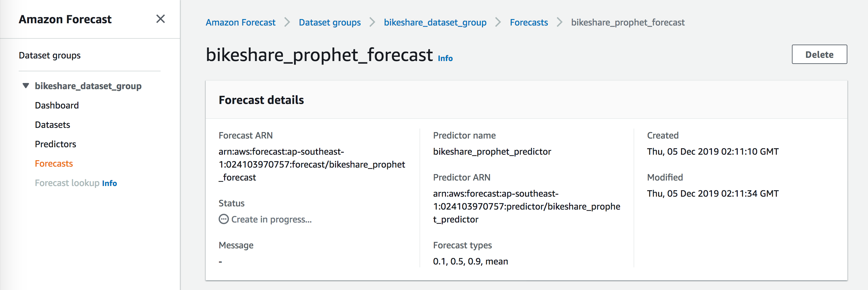The width and height of the screenshot is (868, 290).
Task: Click the Created timestamp 02:11:10 GMT
Action: coord(712,151)
